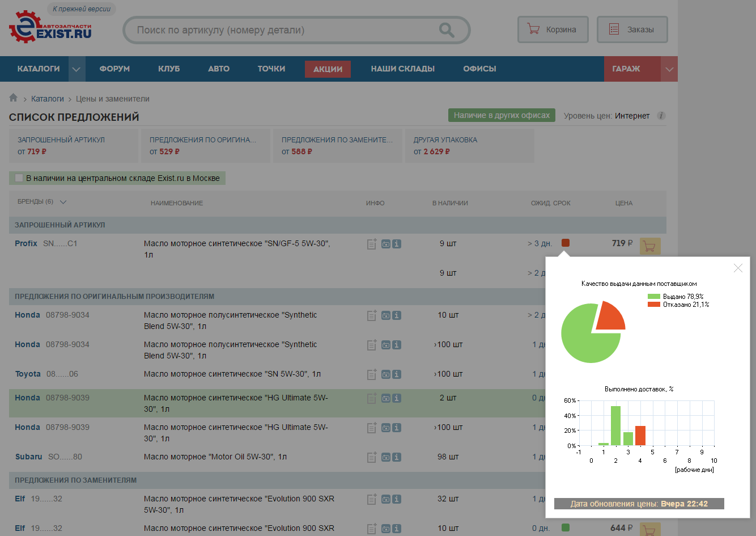Image resolution: width=756 pixels, height=536 pixels.
Task: Open the Клуб menu item
Action: coord(169,69)
